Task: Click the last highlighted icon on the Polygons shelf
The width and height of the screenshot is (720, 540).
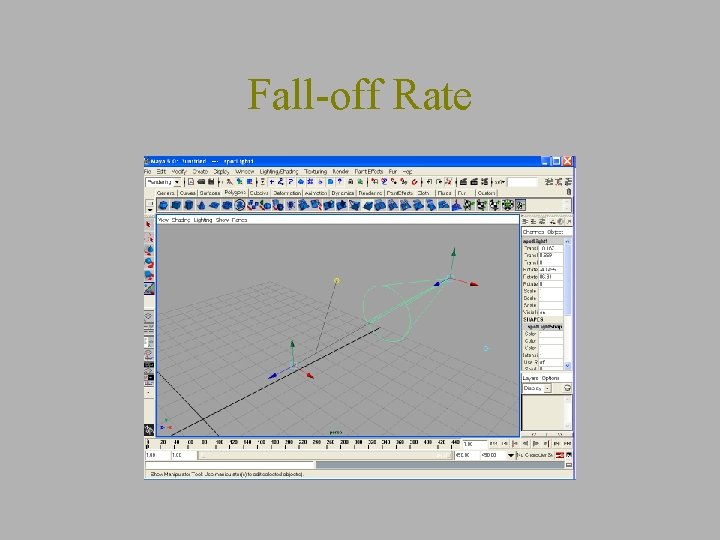Action: point(520,205)
